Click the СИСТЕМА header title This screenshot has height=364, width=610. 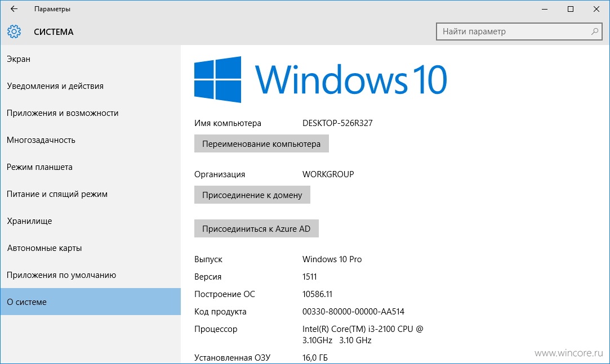pyautogui.click(x=54, y=32)
